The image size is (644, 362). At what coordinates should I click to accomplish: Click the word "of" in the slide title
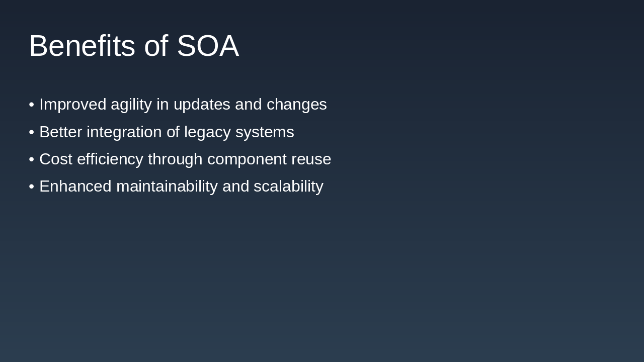click(156, 46)
